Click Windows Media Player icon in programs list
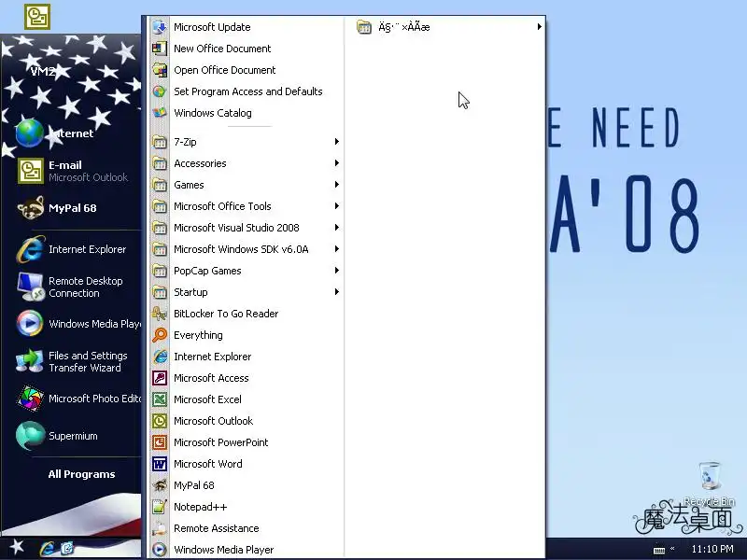747x560 pixels. click(x=160, y=550)
